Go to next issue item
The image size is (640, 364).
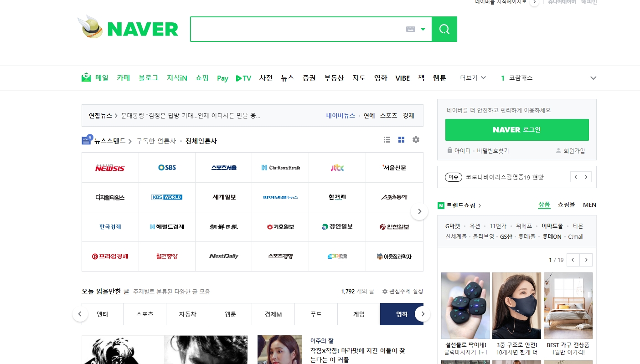click(x=586, y=177)
